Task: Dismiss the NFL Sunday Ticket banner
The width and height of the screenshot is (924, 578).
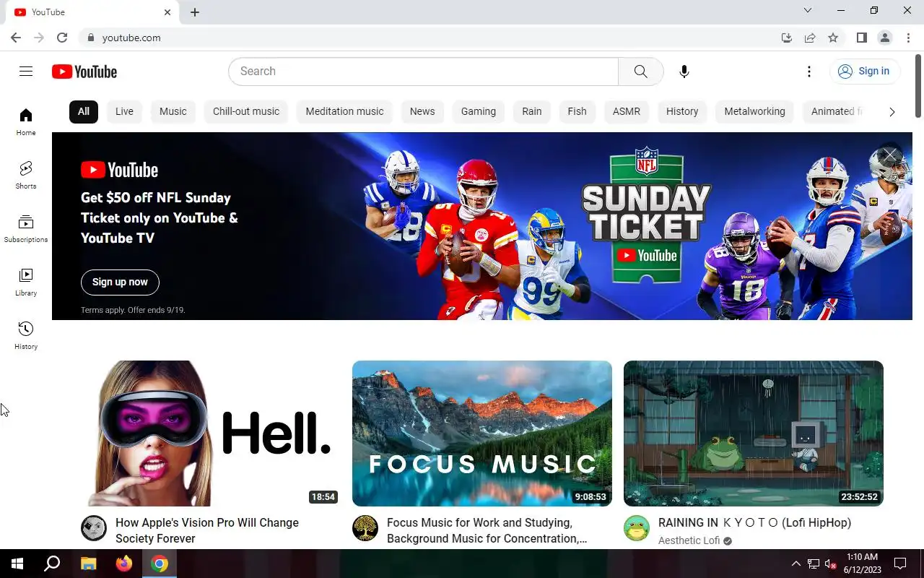Action: coord(890,155)
